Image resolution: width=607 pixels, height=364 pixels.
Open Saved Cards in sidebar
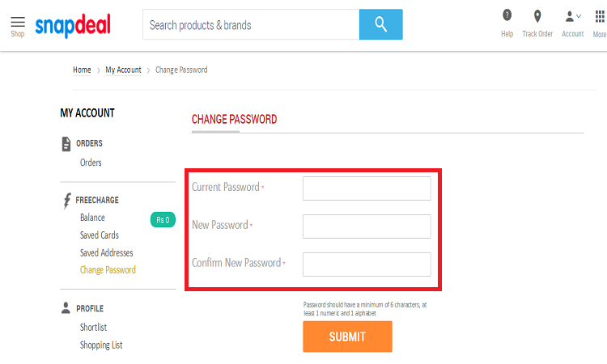click(x=99, y=235)
